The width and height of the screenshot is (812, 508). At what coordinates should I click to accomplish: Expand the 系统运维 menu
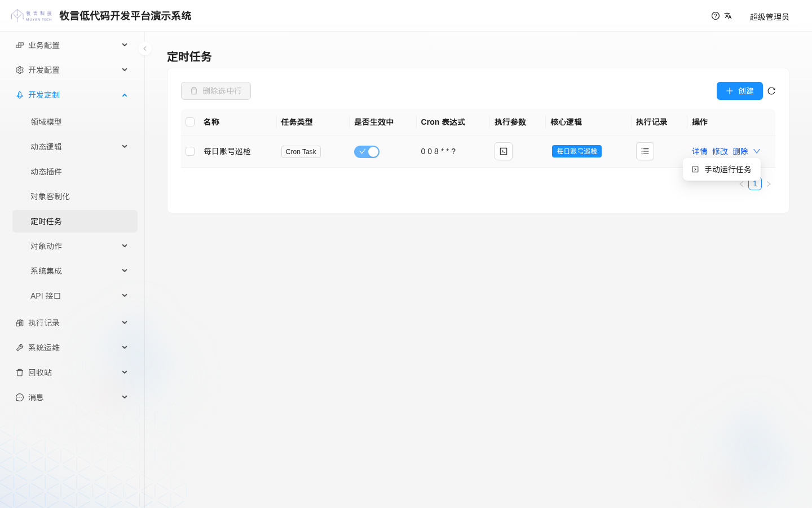(125, 348)
